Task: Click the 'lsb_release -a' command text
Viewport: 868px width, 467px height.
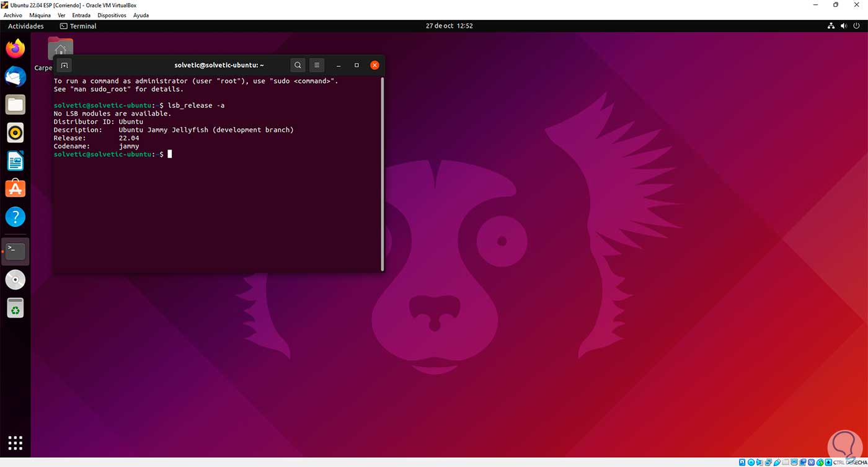Action: 196,105
